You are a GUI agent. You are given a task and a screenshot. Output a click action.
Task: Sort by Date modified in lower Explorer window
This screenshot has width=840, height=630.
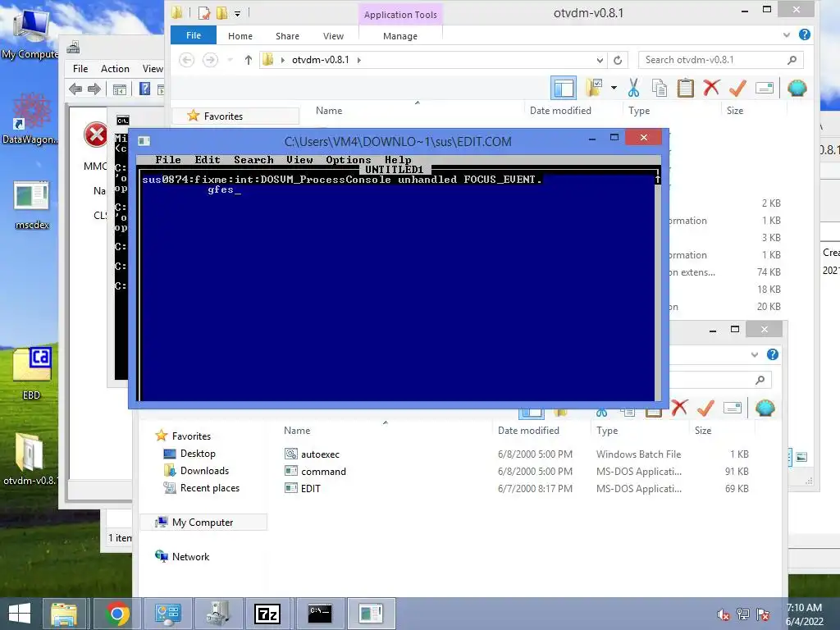click(528, 430)
